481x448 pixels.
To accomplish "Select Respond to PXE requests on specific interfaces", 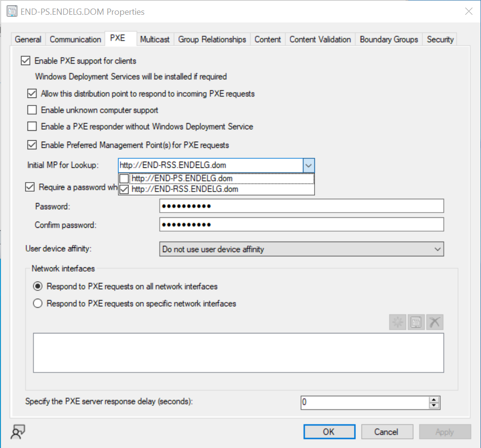I will click(38, 303).
